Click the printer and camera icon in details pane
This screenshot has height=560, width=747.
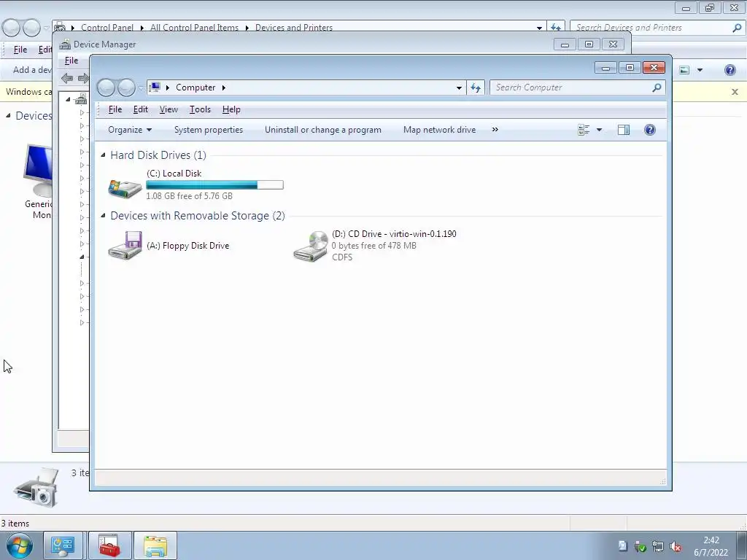[x=37, y=488]
